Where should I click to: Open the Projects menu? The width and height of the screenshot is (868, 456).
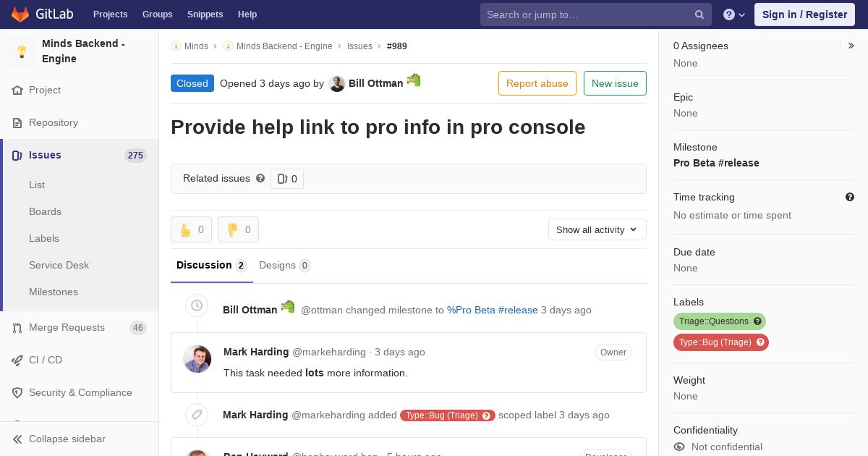(110, 14)
